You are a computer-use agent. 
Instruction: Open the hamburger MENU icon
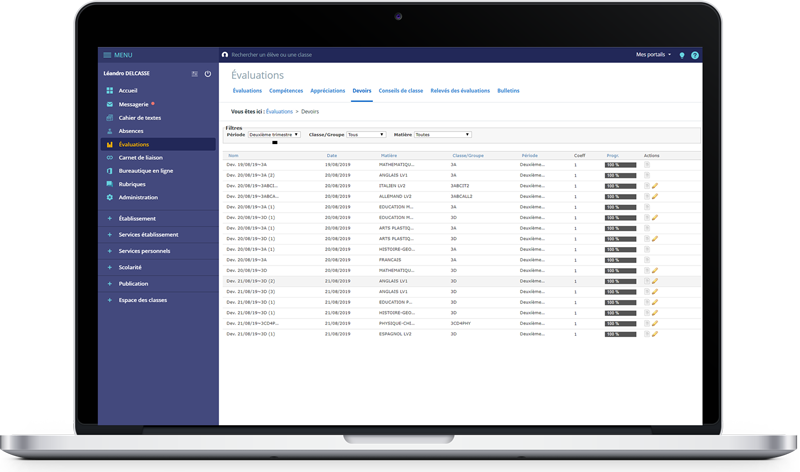(107, 55)
